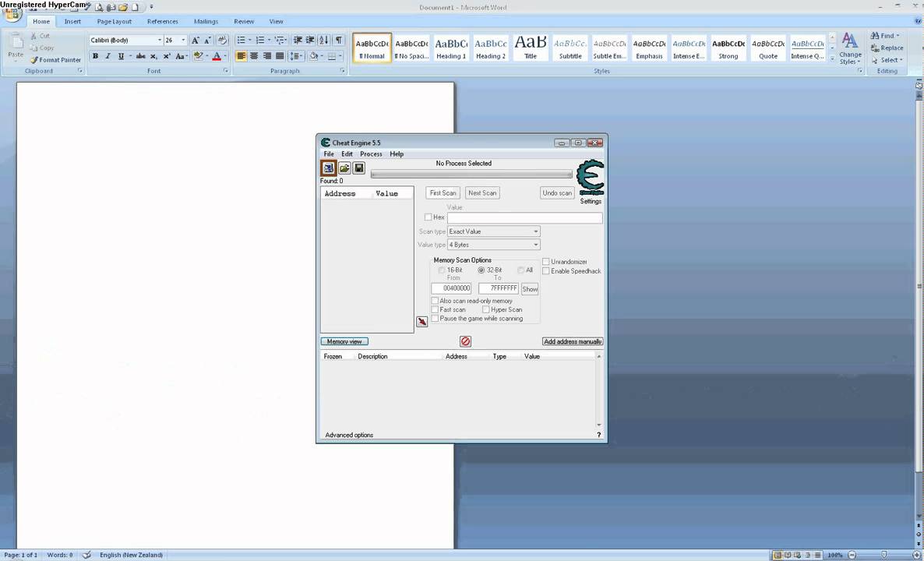Open the font size 26 dropdown
924x561 pixels.
point(183,40)
